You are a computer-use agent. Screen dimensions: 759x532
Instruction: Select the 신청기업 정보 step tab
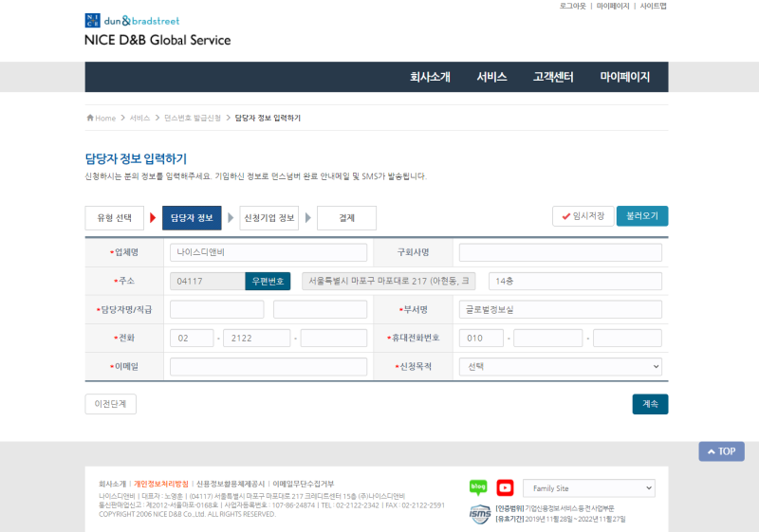(x=269, y=218)
